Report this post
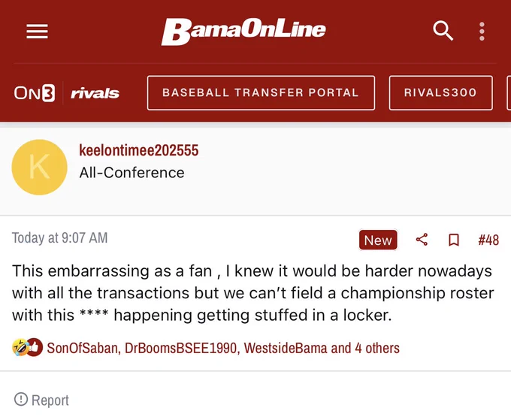Screen dimensions: 511x420 tap(42, 400)
